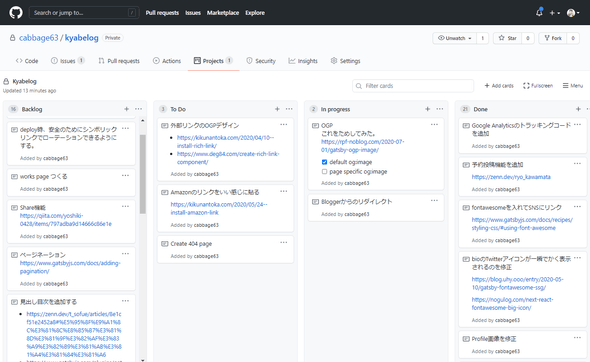
Task: Open the nogulog next-react-fontawesome link
Action: point(512,304)
